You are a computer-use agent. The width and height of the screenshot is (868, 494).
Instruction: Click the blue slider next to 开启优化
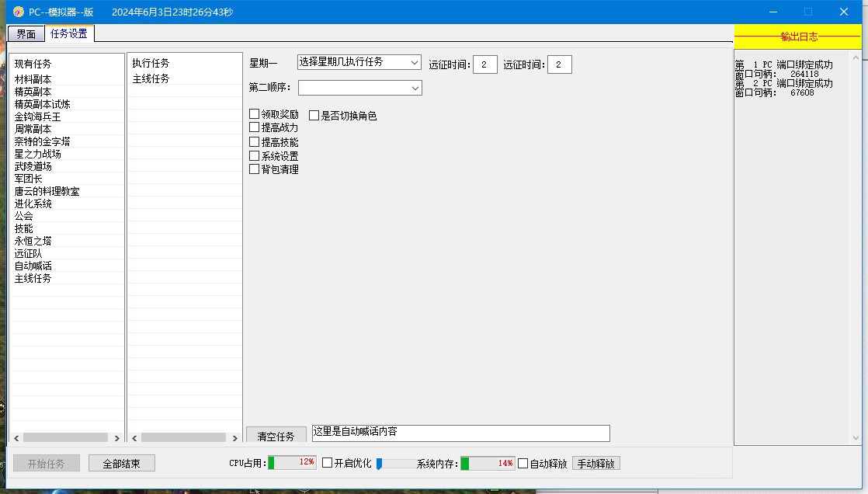coord(379,464)
